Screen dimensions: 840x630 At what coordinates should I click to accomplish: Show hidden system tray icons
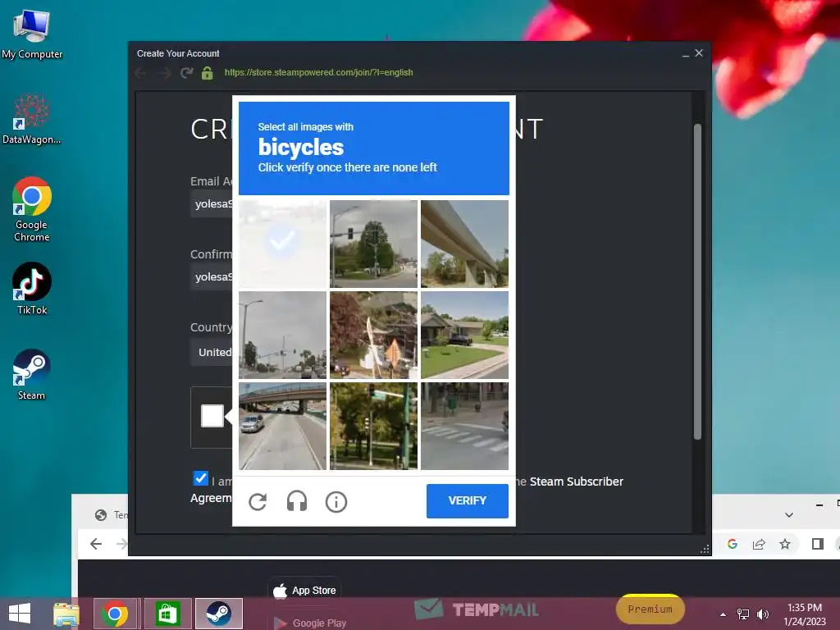(724, 614)
